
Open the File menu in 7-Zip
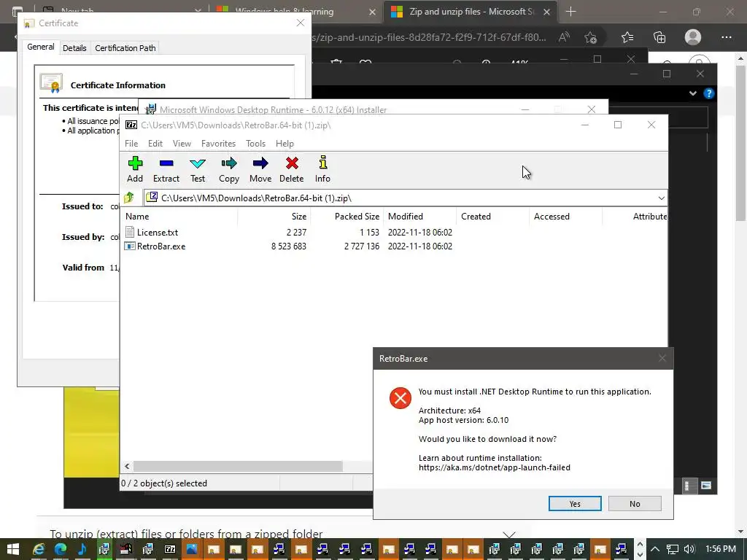tap(131, 144)
